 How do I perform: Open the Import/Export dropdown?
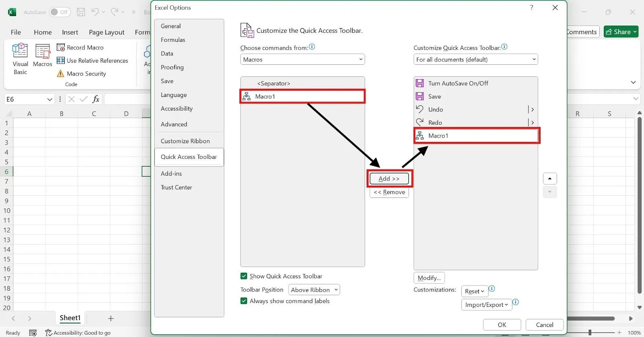click(x=486, y=305)
